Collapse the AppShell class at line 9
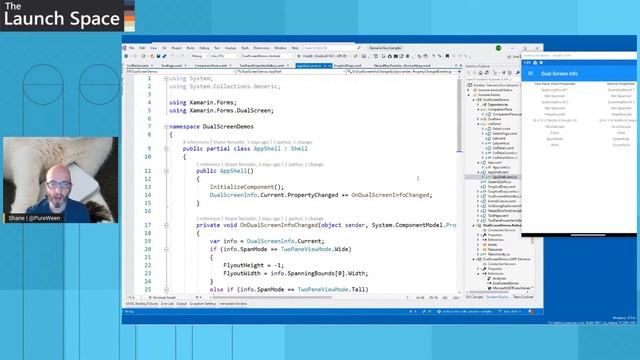 point(166,149)
